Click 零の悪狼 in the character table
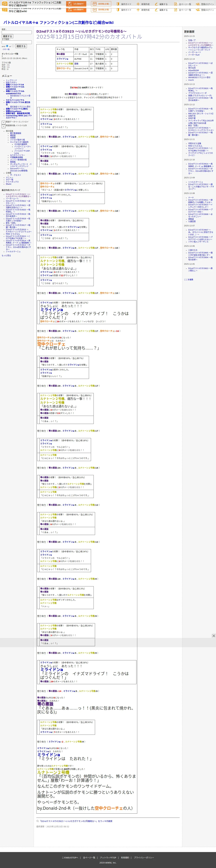This screenshot has width=216, height=868. click(x=61, y=54)
